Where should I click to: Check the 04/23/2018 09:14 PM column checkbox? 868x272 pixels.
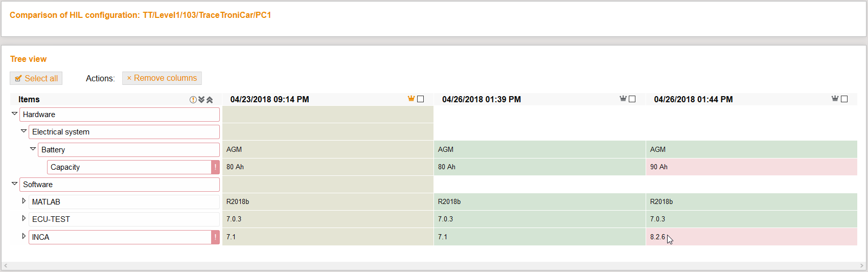(421, 99)
